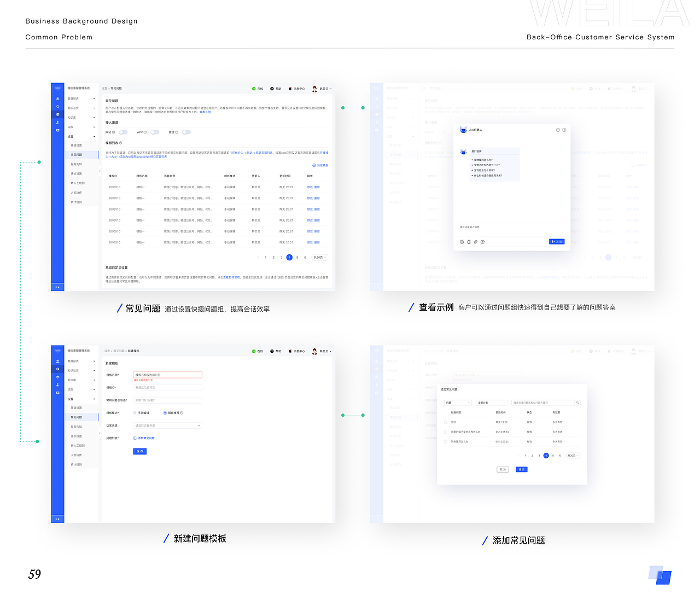Open 消息中心 bell icon in 新建模板 window header
The height and width of the screenshot is (605, 700).
click(x=290, y=351)
